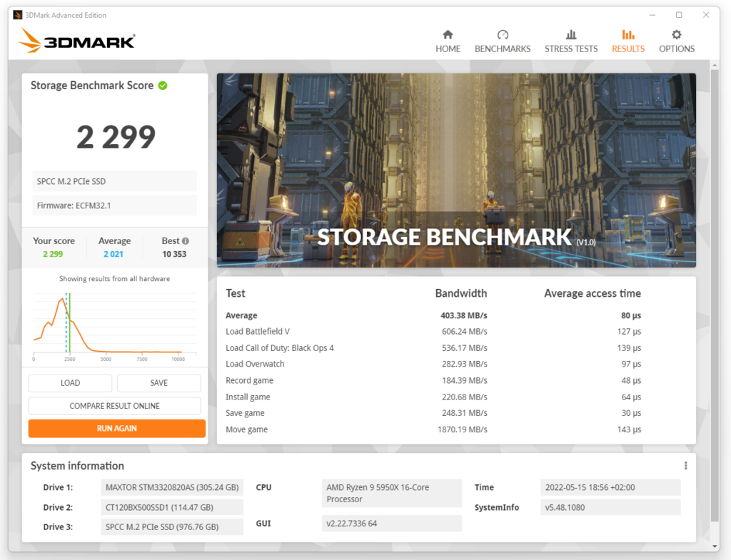Click the scrollbar down arrow
The width and height of the screenshot is (731, 560).
(x=715, y=546)
